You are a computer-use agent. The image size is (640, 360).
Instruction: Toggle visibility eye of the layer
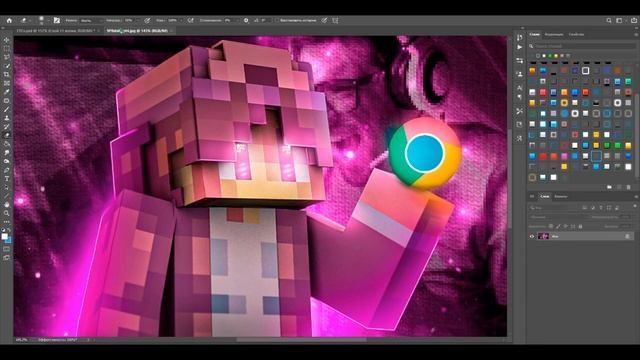pyautogui.click(x=532, y=236)
